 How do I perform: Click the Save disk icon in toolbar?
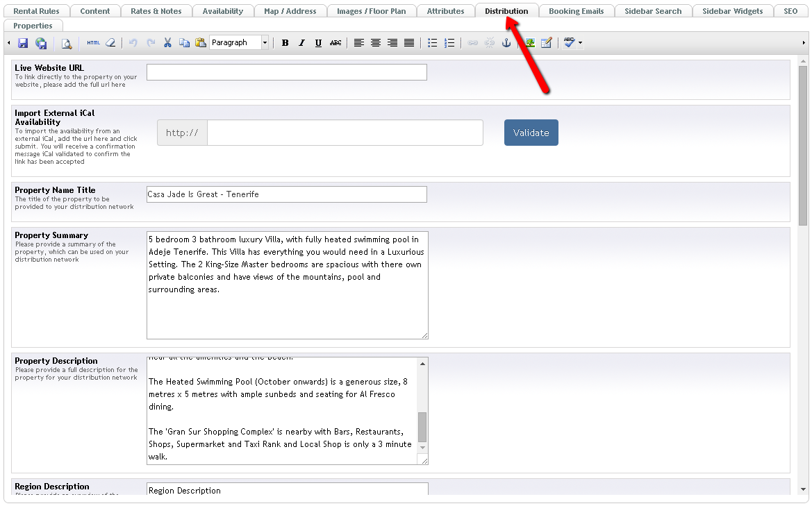(x=23, y=43)
